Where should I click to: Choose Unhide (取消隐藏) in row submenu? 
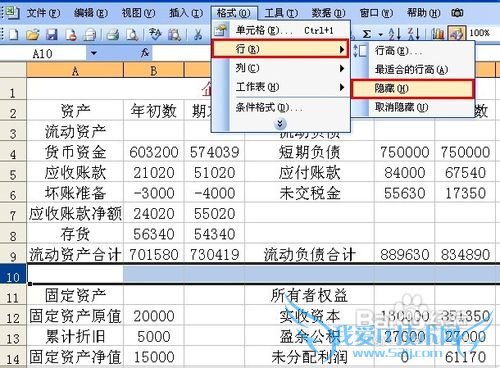413,107
